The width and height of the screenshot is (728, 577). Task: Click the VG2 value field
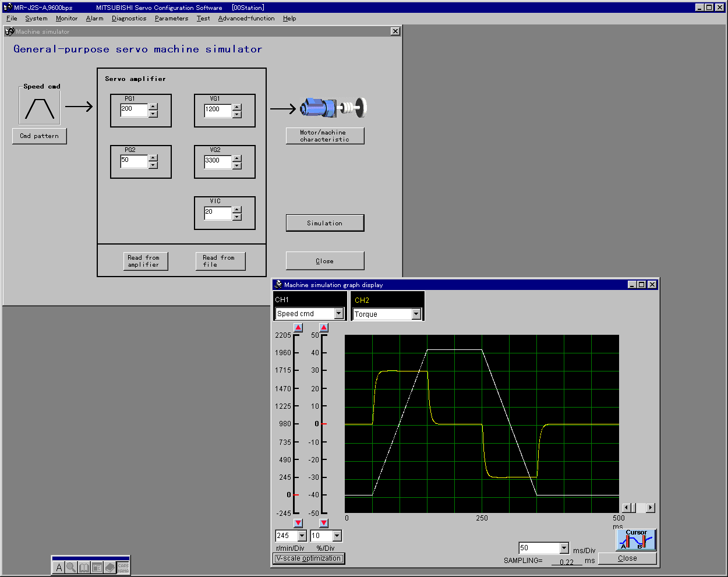(x=218, y=162)
